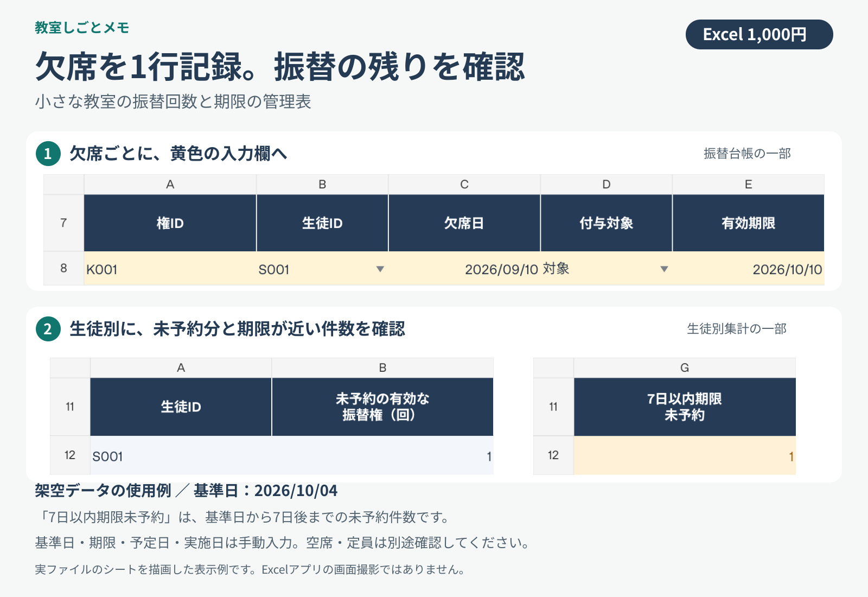Click the 教室しごとメモ brand label
Screen dimensions: 868x597
[82, 28]
